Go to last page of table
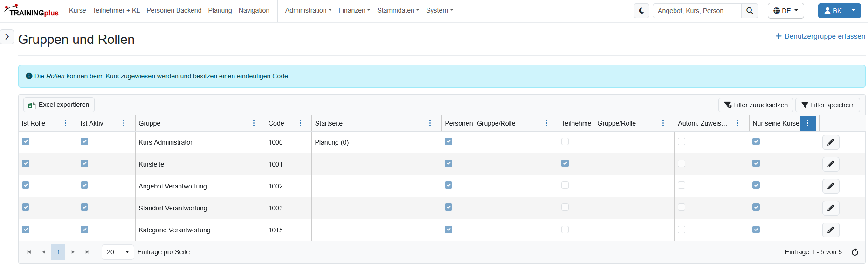Image resolution: width=868 pixels, height=265 pixels. [87, 252]
